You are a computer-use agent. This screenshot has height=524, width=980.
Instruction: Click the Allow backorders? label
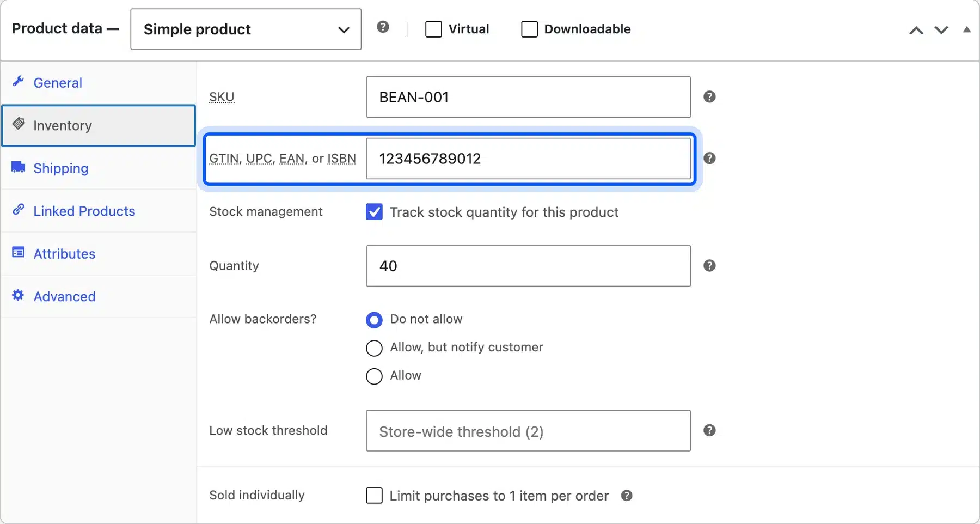pos(263,319)
